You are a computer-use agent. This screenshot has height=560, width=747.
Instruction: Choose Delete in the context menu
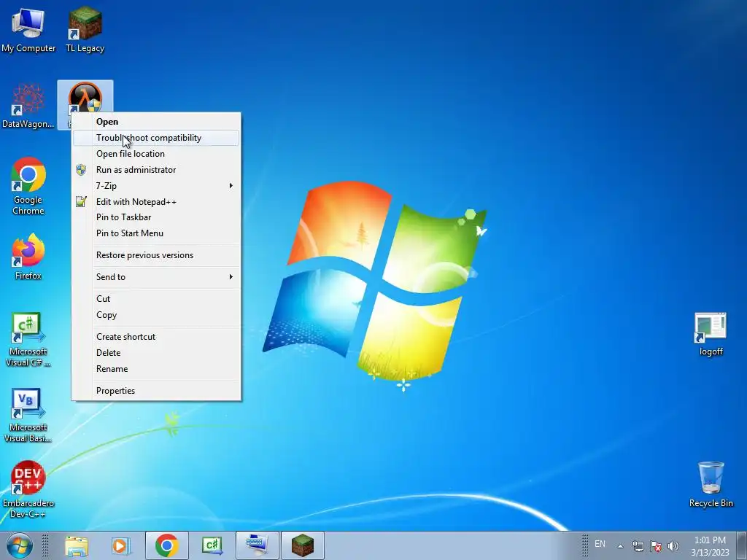pos(156,353)
